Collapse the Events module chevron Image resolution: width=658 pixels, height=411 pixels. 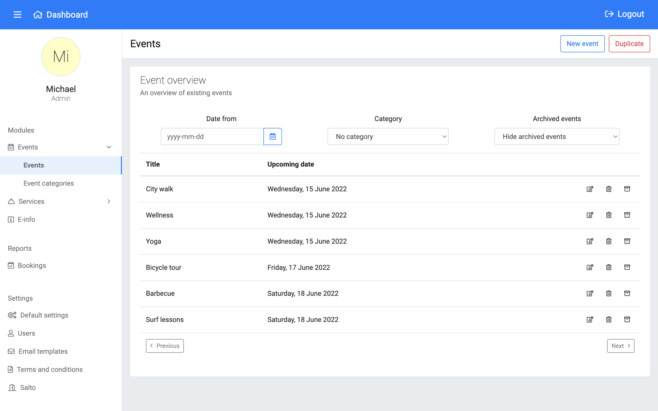[109, 147]
